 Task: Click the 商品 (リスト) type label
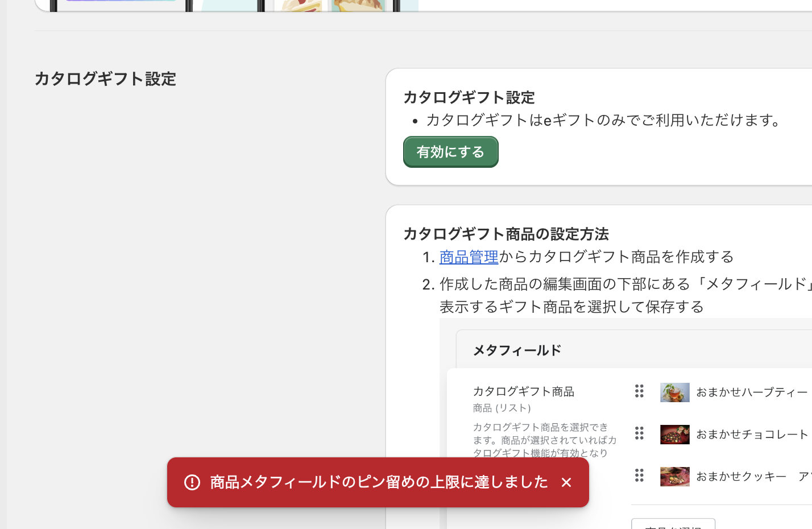[x=502, y=408]
